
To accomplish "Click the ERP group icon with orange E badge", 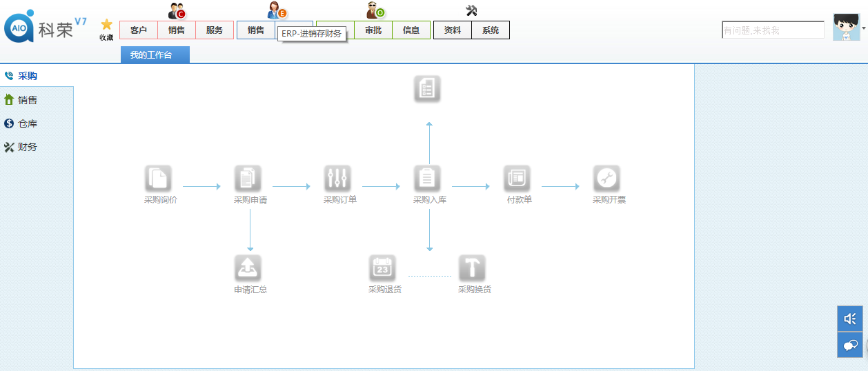I will coord(277,10).
